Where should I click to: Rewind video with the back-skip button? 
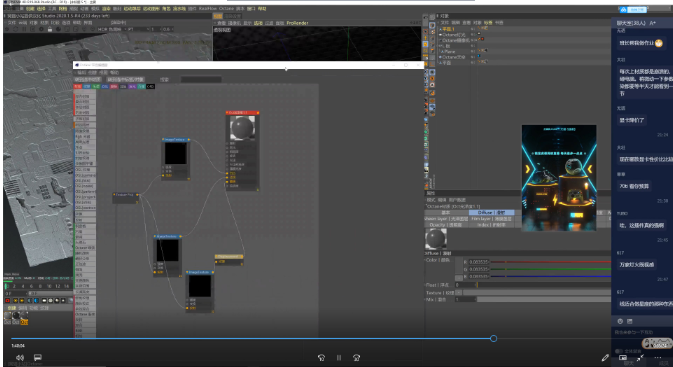click(321, 358)
